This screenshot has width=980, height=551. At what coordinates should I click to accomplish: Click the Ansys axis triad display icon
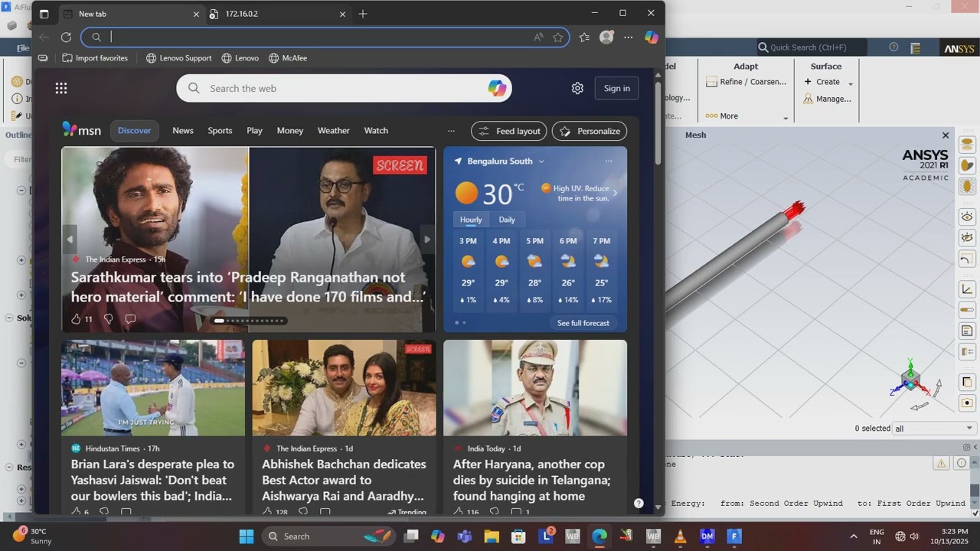click(967, 289)
